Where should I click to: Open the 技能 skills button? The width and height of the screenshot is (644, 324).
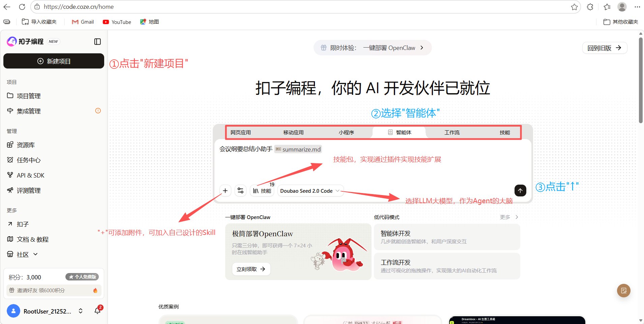point(262,191)
